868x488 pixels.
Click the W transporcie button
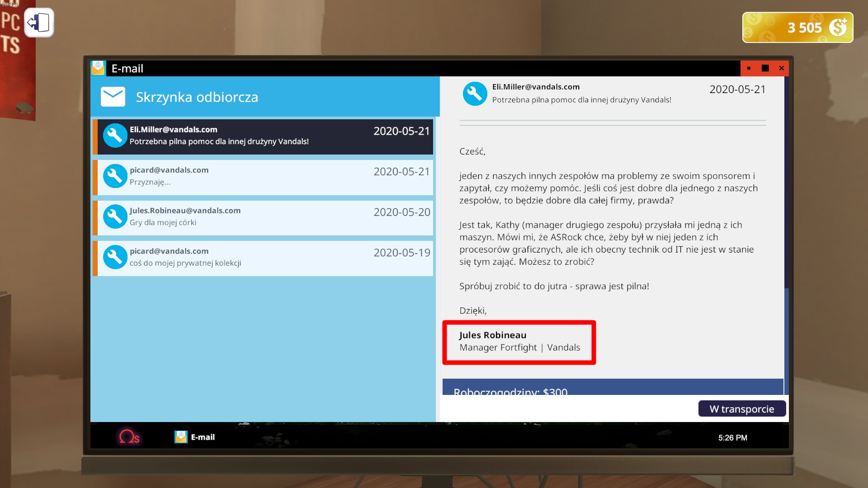[x=741, y=409]
